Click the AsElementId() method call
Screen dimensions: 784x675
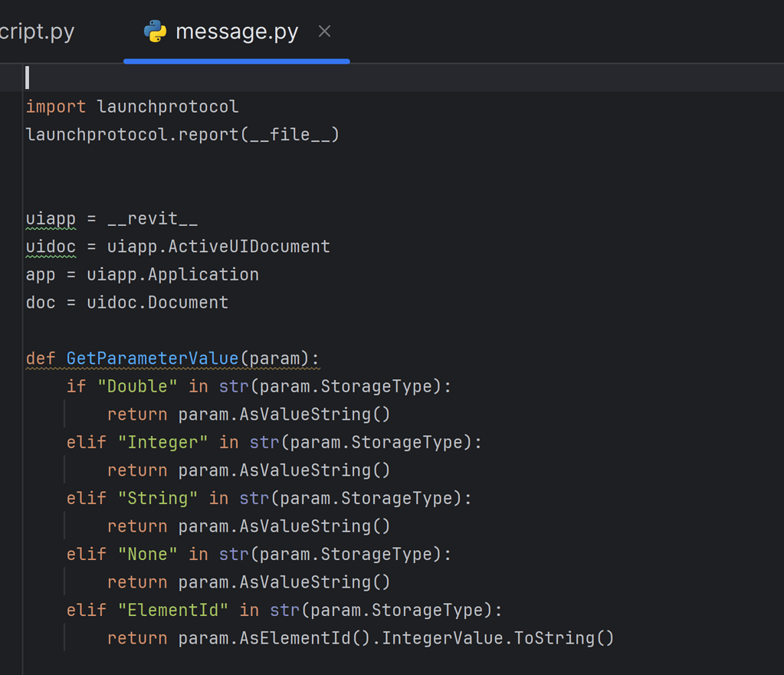(304, 638)
